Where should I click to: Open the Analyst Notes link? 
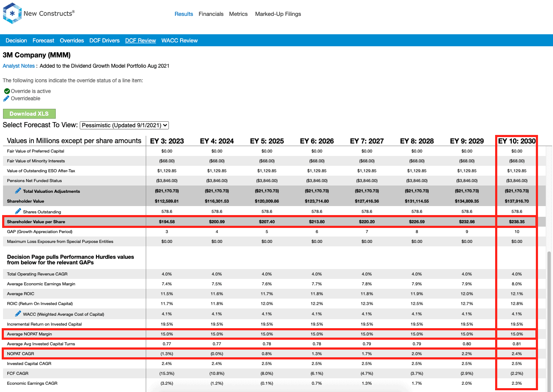tap(19, 66)
